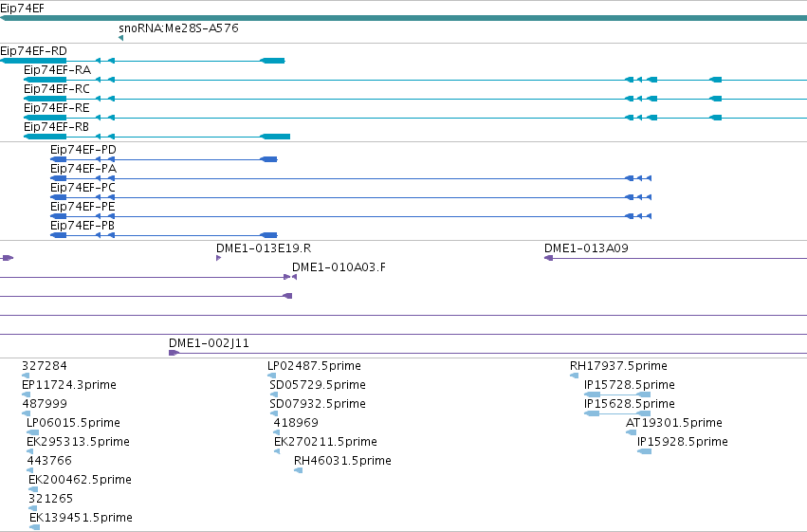This screenshot has height=532, width=807.
Task: Click EK270211.5prime EST label
Action: (325, 442)
